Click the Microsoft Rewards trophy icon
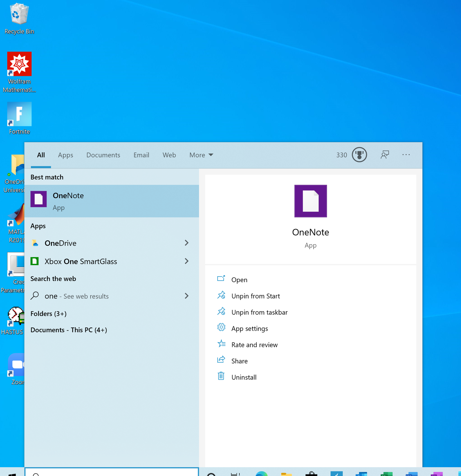Viewport: 461px width, 476px height. coord(359,155)
